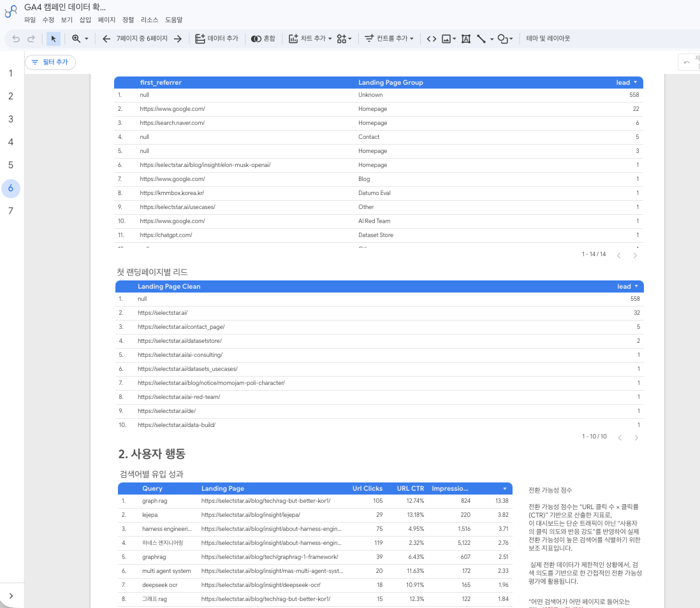Select the graph rag query row
The width and height of the screenshot is (700, 608).
pos(315,501)
